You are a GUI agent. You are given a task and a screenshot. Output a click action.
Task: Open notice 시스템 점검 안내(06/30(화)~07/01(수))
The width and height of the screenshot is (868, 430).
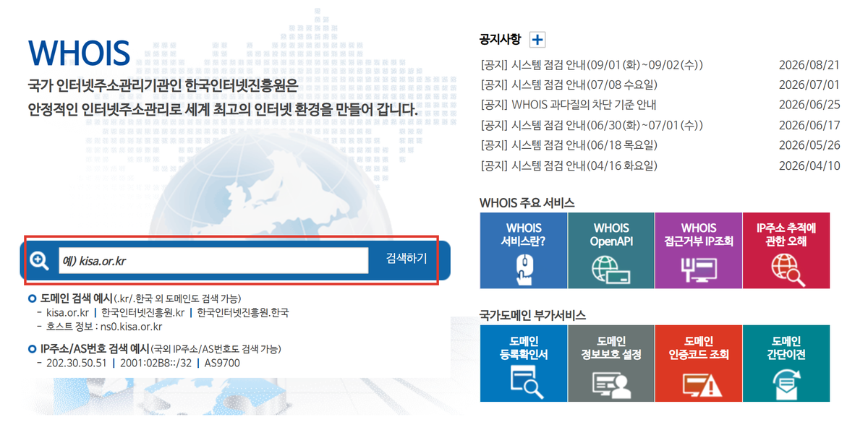click(592, 125)
